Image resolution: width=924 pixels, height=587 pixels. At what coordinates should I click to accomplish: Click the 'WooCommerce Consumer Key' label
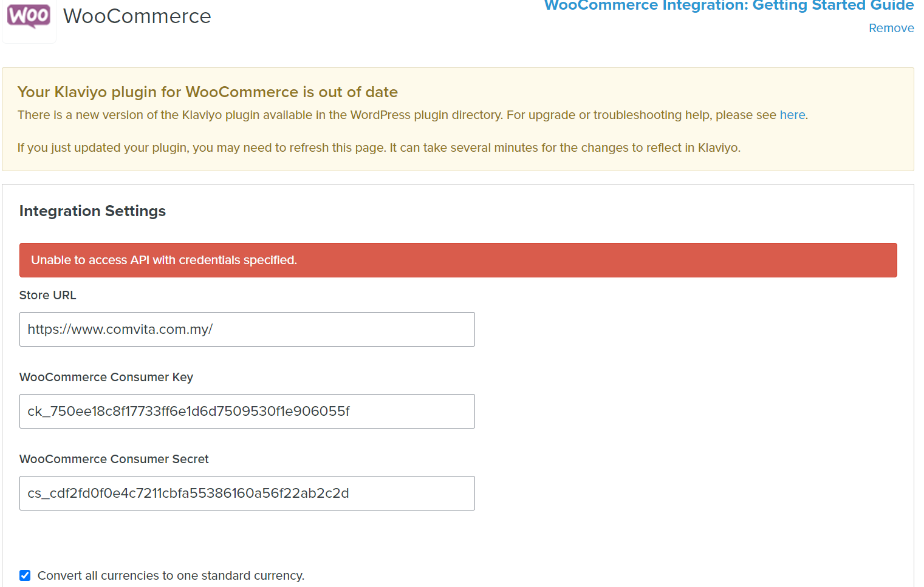click(x=106, y=377)
